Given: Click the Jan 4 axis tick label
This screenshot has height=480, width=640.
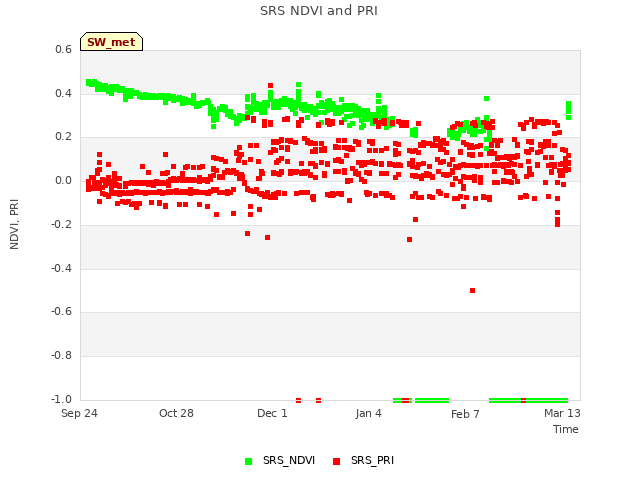Looking at the screenshot, I should pyautogui.click(x=369, y=413).
